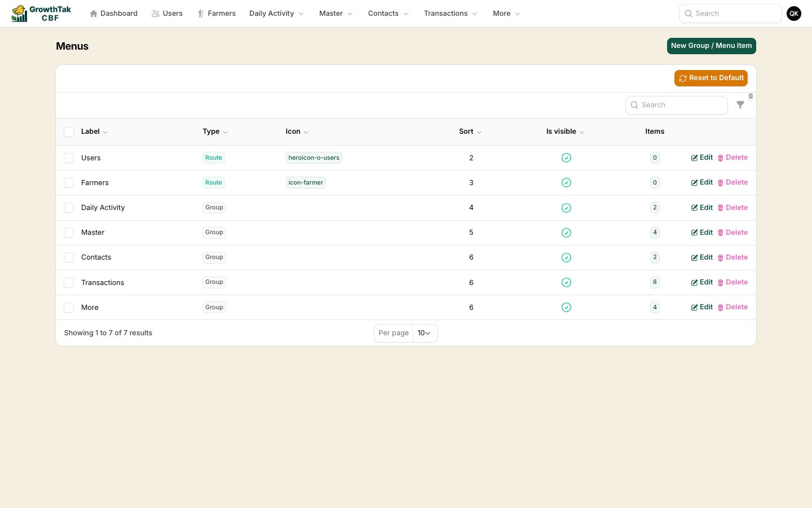Sort table by Is visible column
Image resolution: width=812 pixels, height=508 pixels.
565,132
